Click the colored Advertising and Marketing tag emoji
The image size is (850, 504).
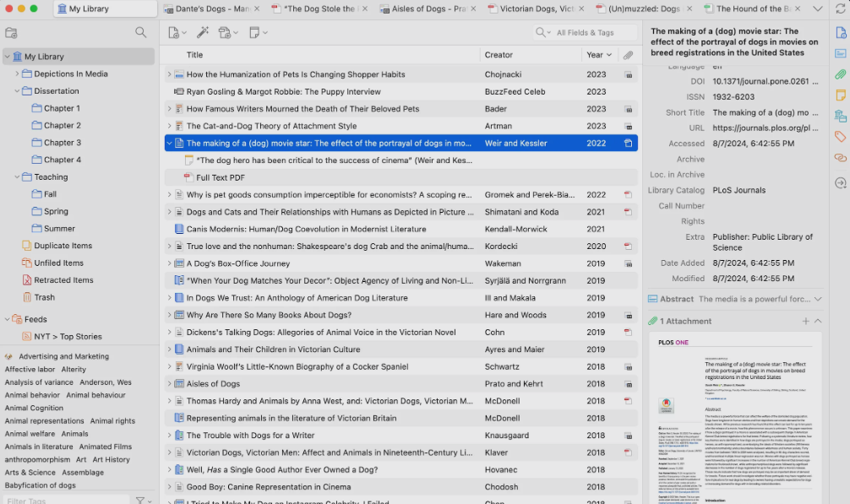coord(8,356)
